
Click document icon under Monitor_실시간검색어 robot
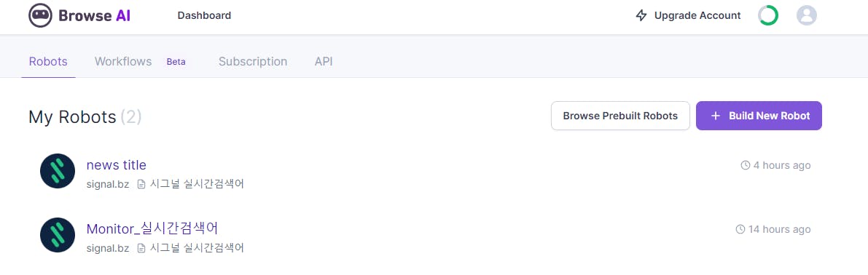[141, 249]
